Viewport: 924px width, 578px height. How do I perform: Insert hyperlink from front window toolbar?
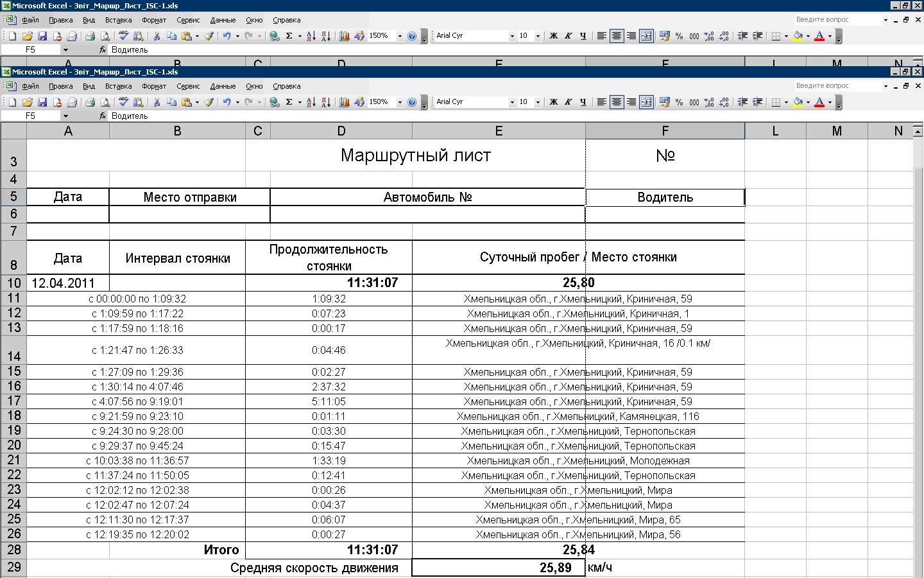click(275, 102)
